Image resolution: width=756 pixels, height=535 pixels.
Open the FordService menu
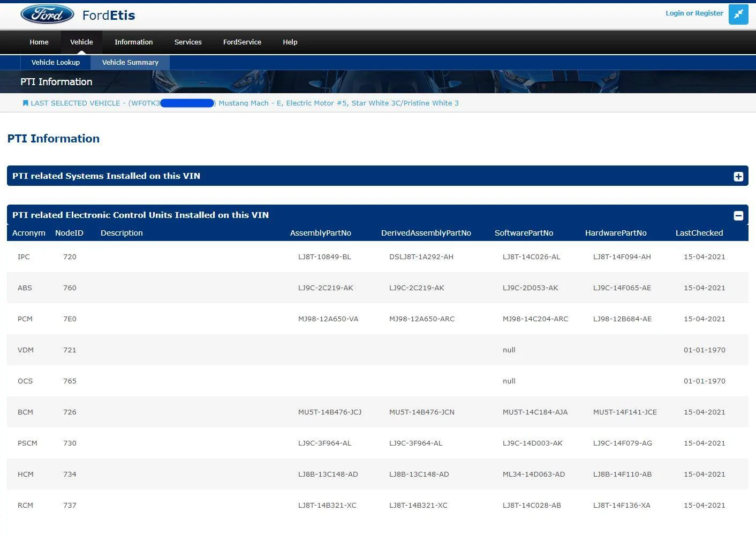coord(242,42)
